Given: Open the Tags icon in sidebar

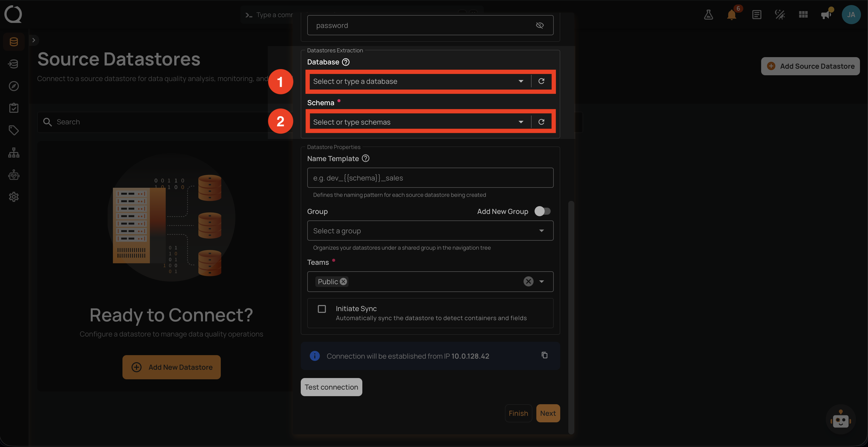Looking at the screenshot, I should [14, 130].
